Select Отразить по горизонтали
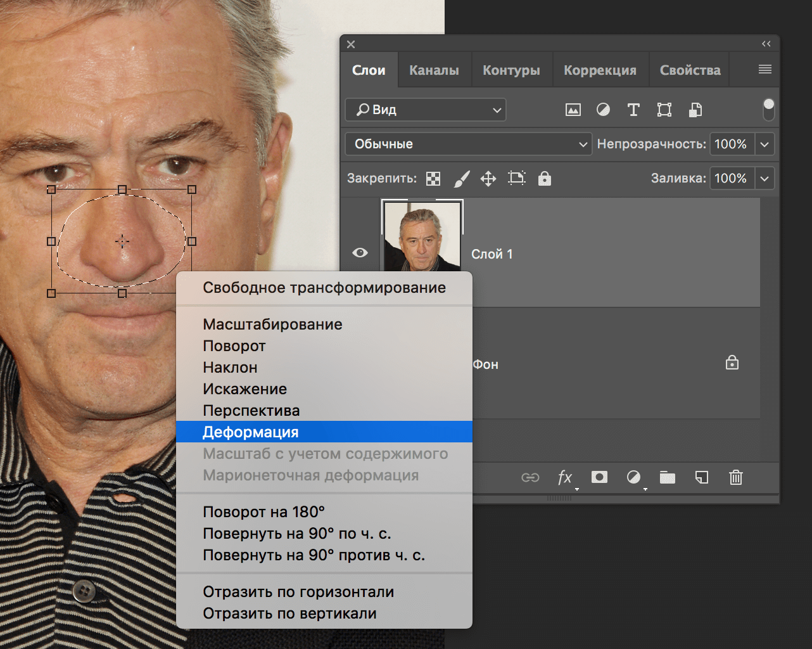Screen dimensions: 812x649 (x=298, y=591)
